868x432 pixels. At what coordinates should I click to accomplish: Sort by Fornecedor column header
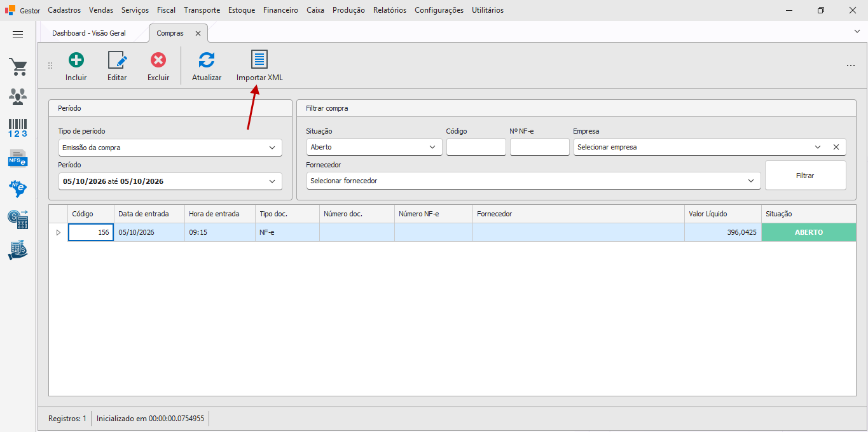tap(579, 214)
